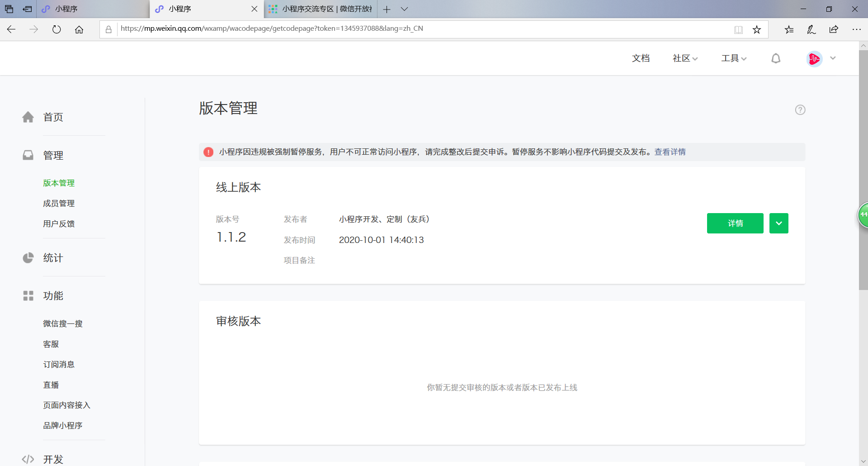Click the account avatar picture
Viewport: 868px width, 466px height.
click(814, 59)
